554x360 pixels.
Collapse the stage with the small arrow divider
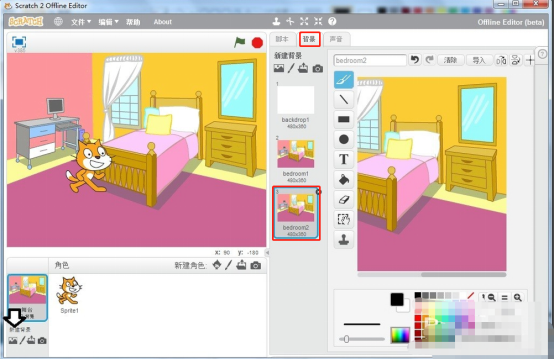click(267, 252)
